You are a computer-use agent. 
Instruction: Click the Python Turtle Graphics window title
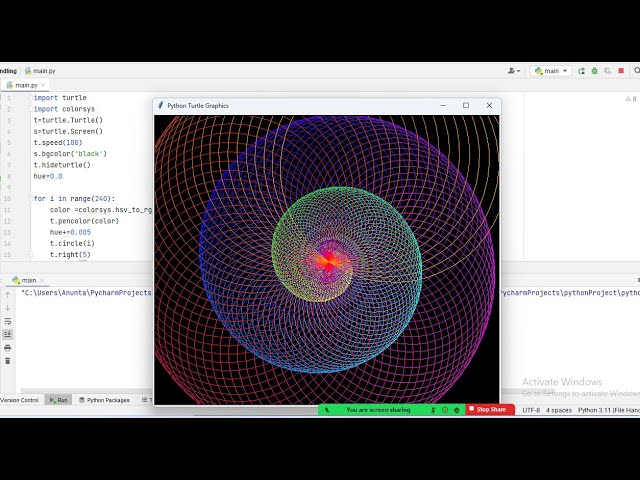click(x=198, y=106)
